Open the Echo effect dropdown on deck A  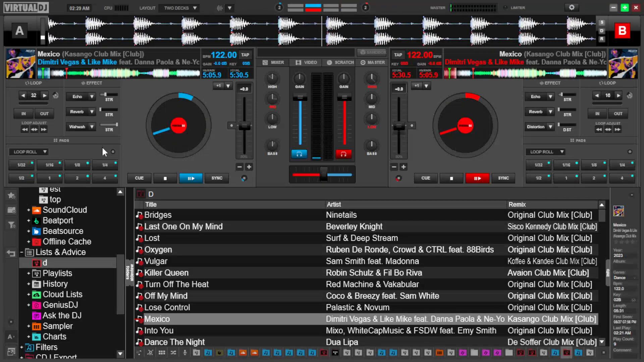pyautogui.click(x=92, y=97)
